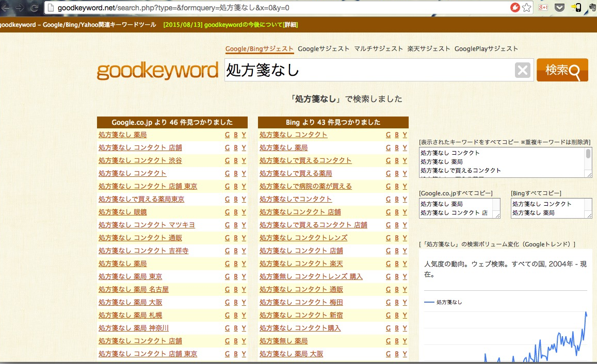Viewport: 597px width, 364px height.
Task: Open link 処方箋なし 眼鏡
Action: click(x=123, y=212)
